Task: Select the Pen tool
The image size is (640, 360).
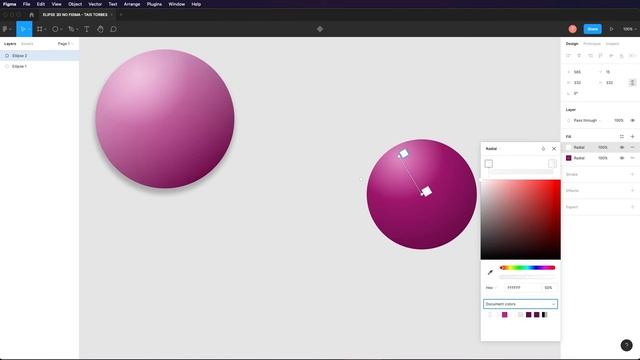Action: pos(71,29)
